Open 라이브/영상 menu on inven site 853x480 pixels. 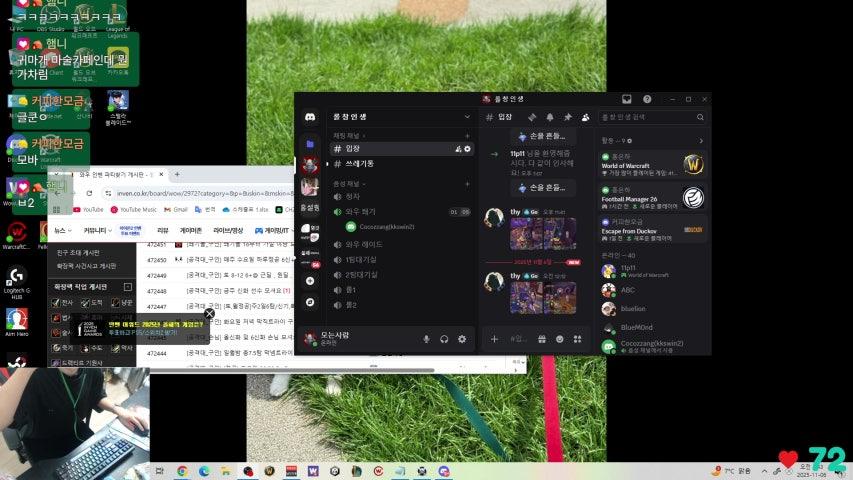tap(228, 231)
